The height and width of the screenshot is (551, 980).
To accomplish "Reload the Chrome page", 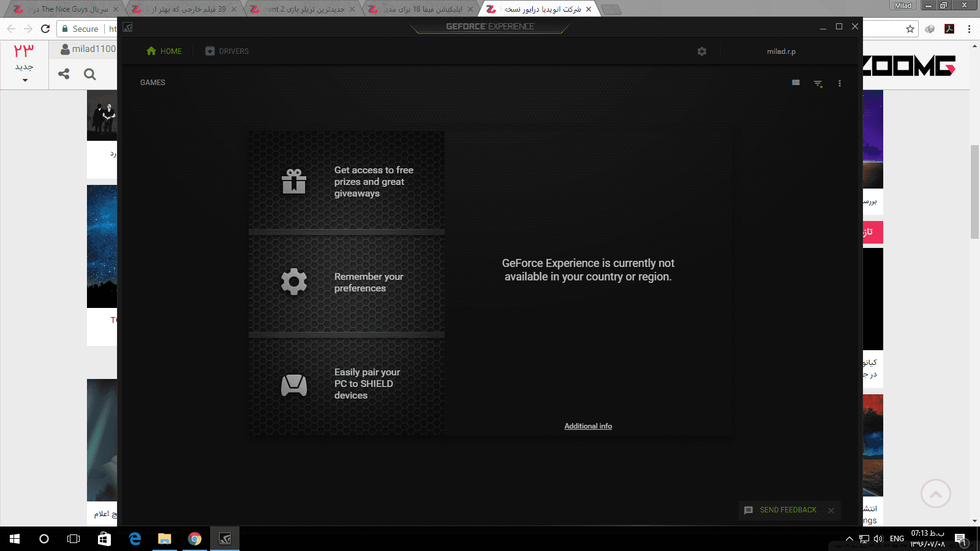I will [x=45, y=29].
